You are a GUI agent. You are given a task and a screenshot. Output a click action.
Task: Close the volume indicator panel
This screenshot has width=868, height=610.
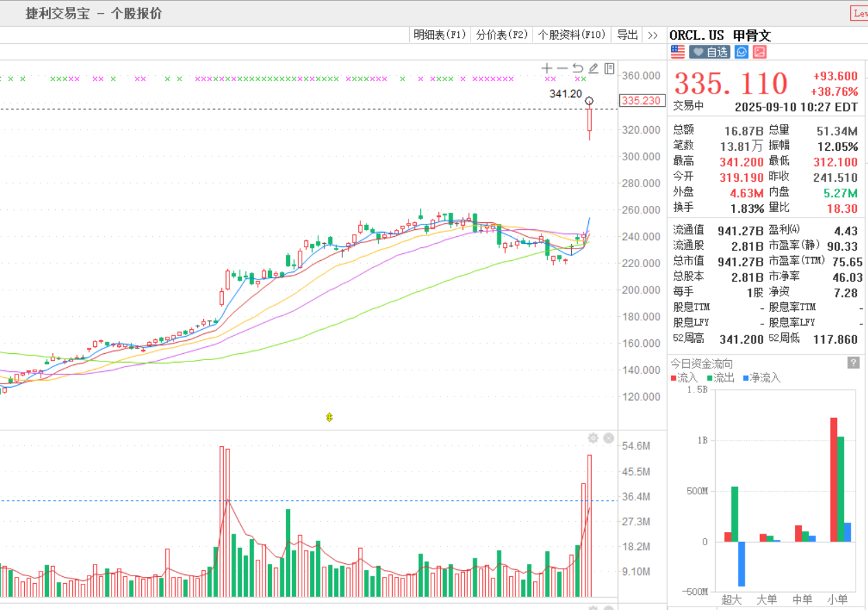coord(608,439)
